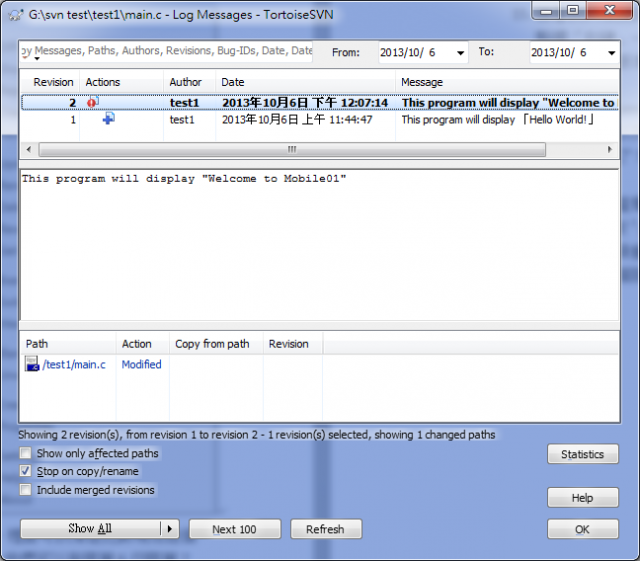Viewport: 640px width, 561px height.
Task: Click the horizontal scrollbar thumb in log list
Action: 292,149
